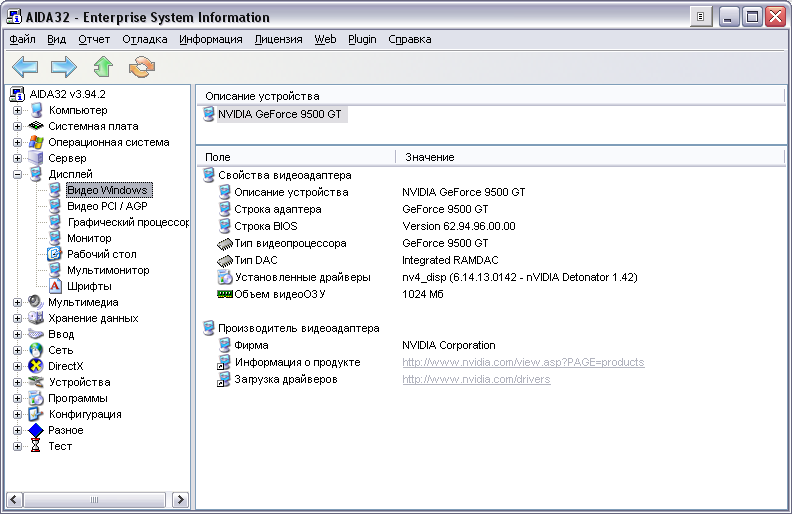
Task: Click the DirectX icon in the tree
Action: click(x=37, y=366)
